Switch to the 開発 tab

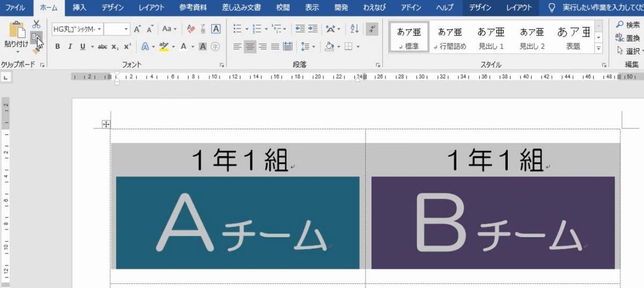341,8
